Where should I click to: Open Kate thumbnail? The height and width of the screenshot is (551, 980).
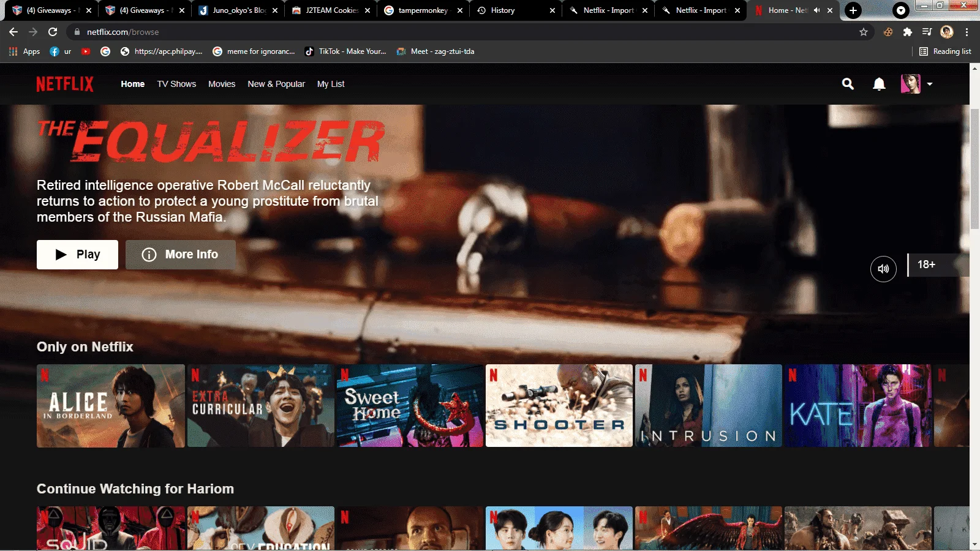(858, 406)
